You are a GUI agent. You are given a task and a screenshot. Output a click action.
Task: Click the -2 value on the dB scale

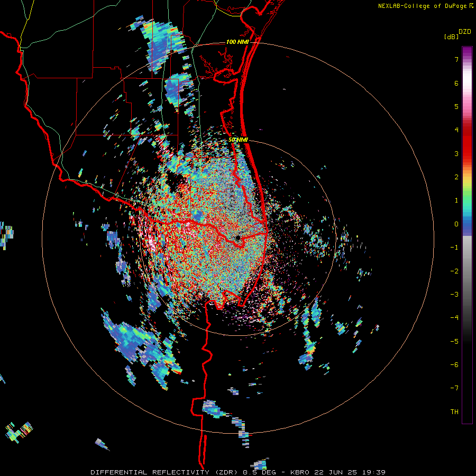pyautogui.click(x=454, y=271)
